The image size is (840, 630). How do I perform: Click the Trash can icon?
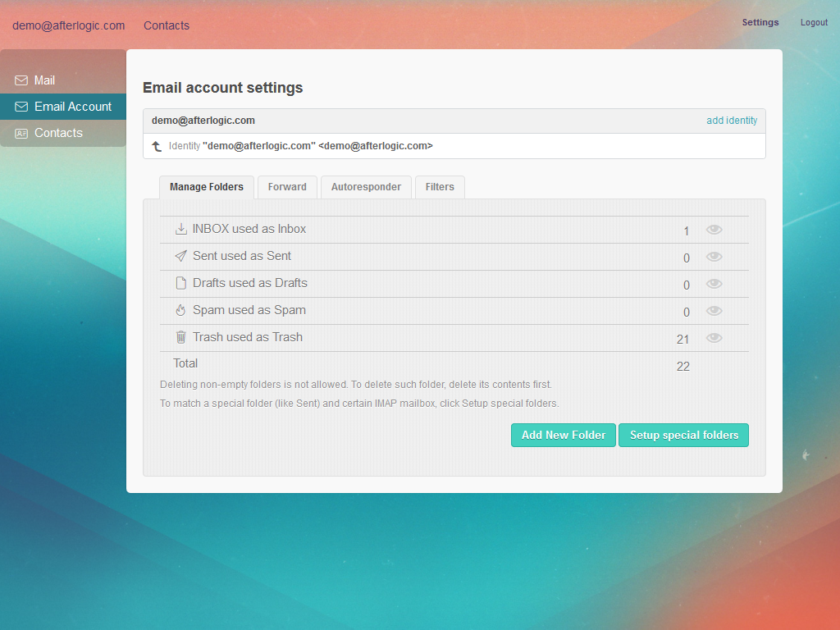[x=180, y=337]
